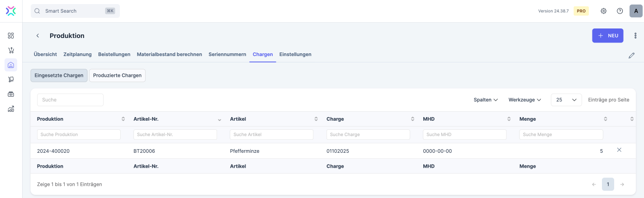Image resolution: width=644 pixels, height=198 pixels.
Task: Open settings via the gear icon
Action: (x=603, y=11)
